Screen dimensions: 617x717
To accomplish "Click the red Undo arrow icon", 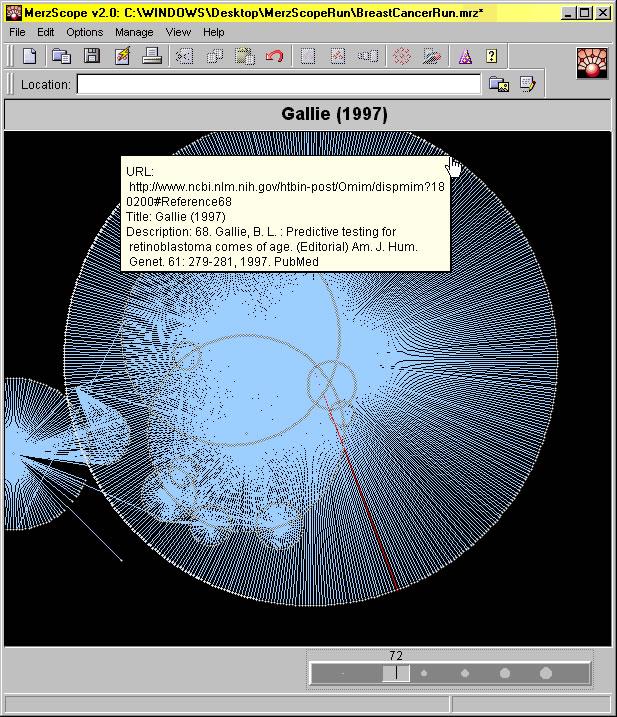I will 274,56.
